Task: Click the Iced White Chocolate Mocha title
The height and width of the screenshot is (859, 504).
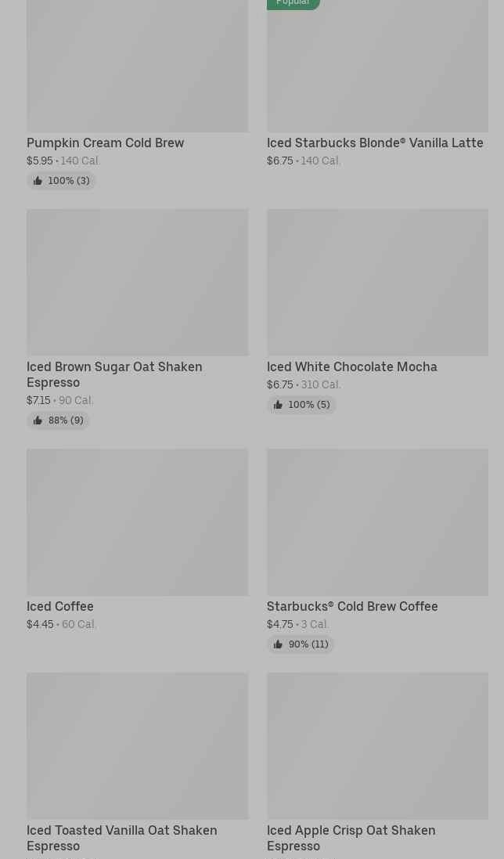Action: click(351, 366)
